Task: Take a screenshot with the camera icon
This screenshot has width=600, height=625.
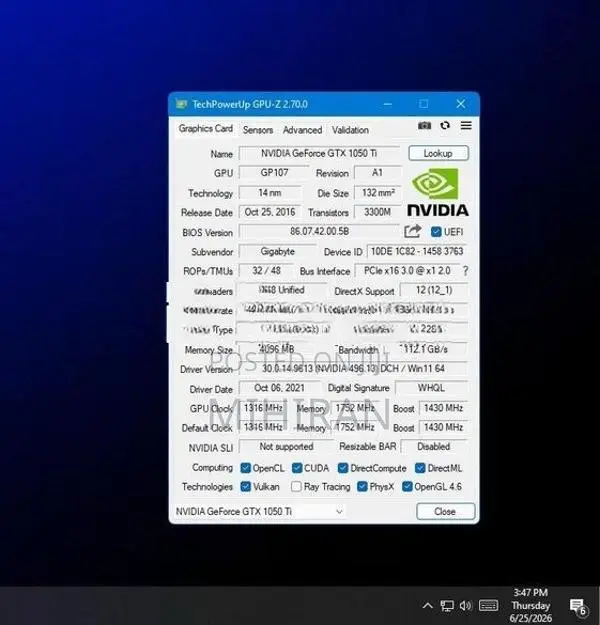Action: tap(424, 126)
